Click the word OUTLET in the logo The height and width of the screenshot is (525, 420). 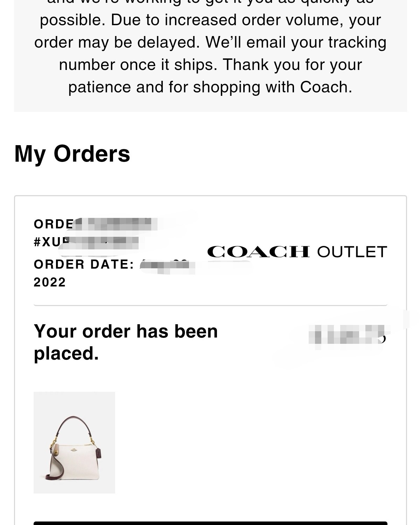[352, 252]
